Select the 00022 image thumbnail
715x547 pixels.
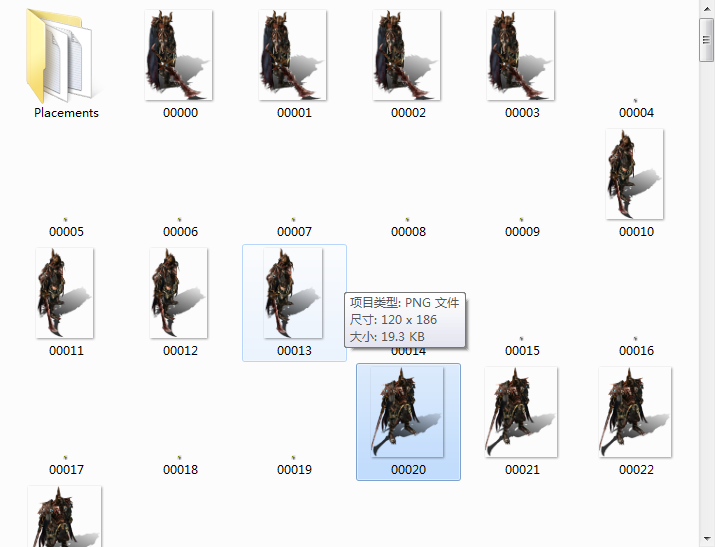635,412
